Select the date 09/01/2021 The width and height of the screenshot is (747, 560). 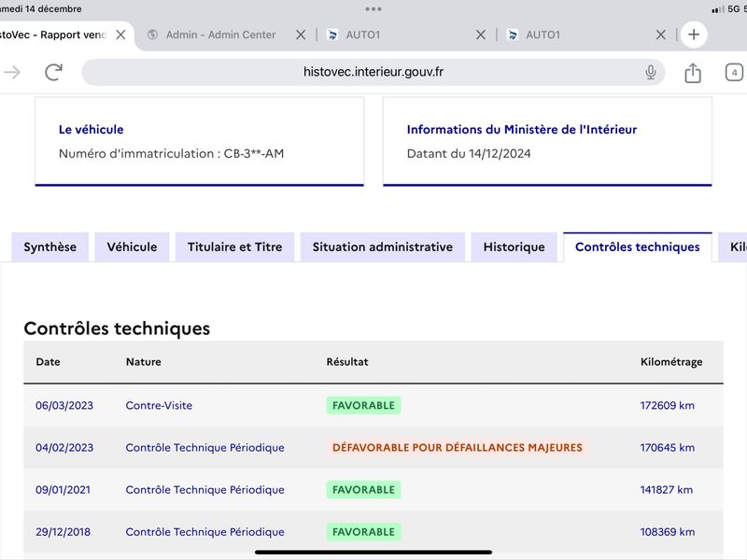tap(63, 490)
